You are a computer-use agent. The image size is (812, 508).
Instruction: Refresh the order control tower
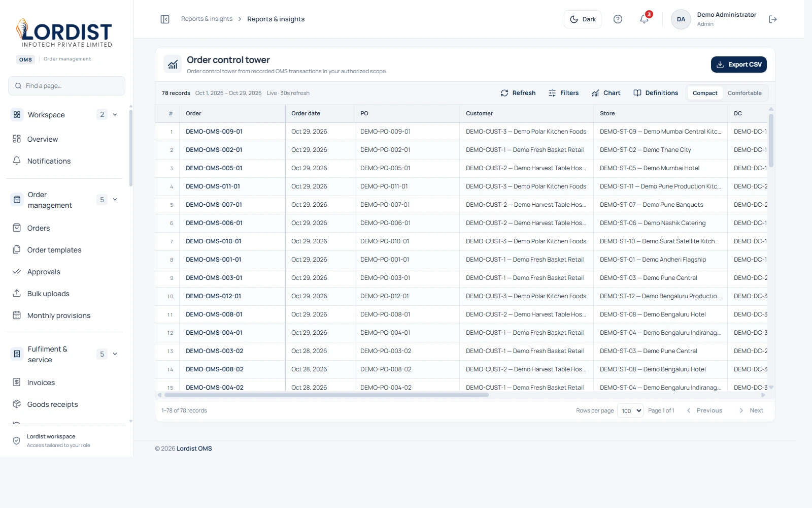[x=518, y=93]
